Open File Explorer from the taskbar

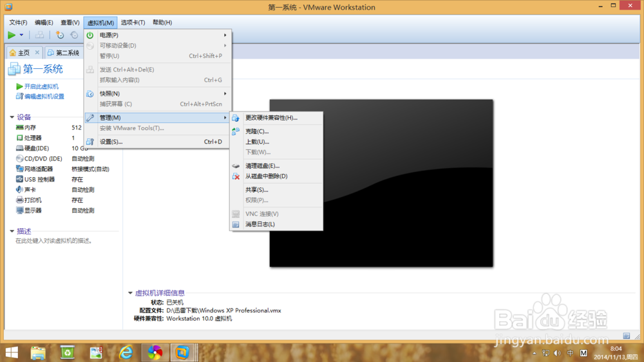(38, 352)
